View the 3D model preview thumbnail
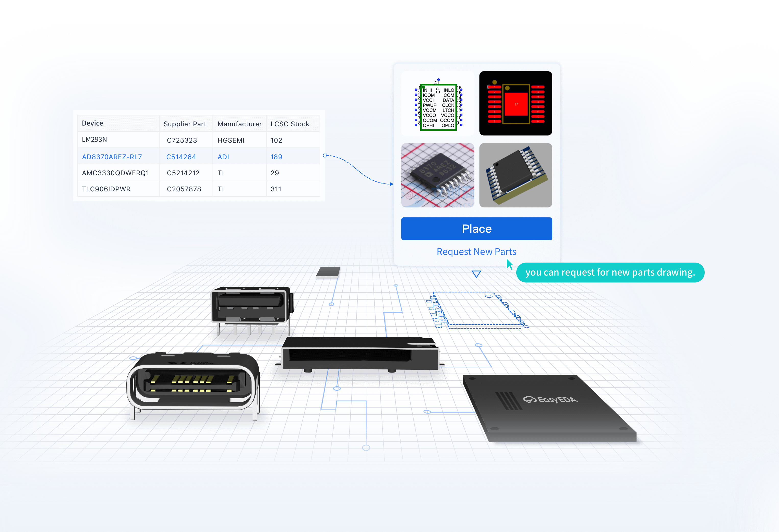Viewport: 779px width, 532px height. pos(515,175)
